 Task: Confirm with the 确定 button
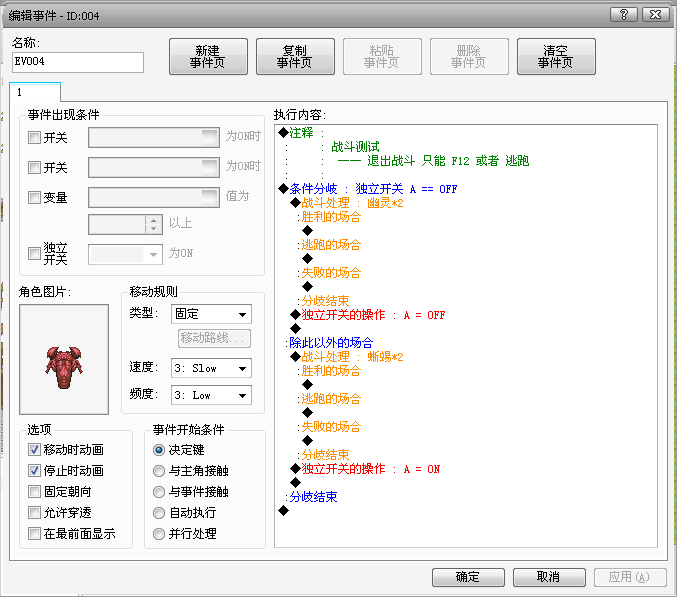click(x=468, y=577)
